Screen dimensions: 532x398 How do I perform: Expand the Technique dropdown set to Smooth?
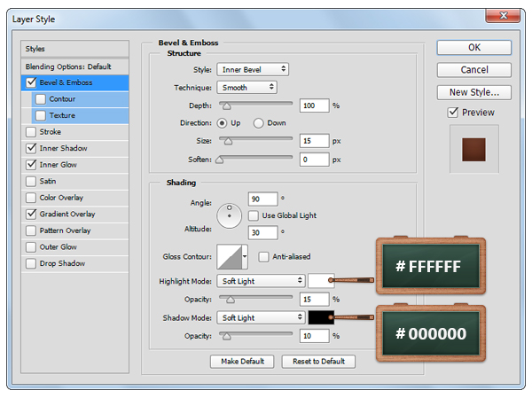[246, 87]
